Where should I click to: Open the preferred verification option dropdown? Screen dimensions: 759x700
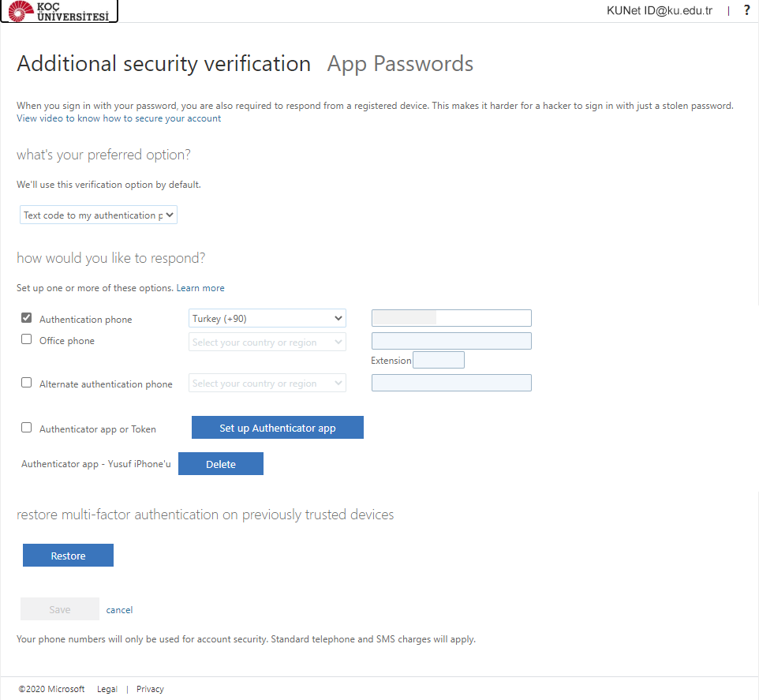tap(99, 215)
